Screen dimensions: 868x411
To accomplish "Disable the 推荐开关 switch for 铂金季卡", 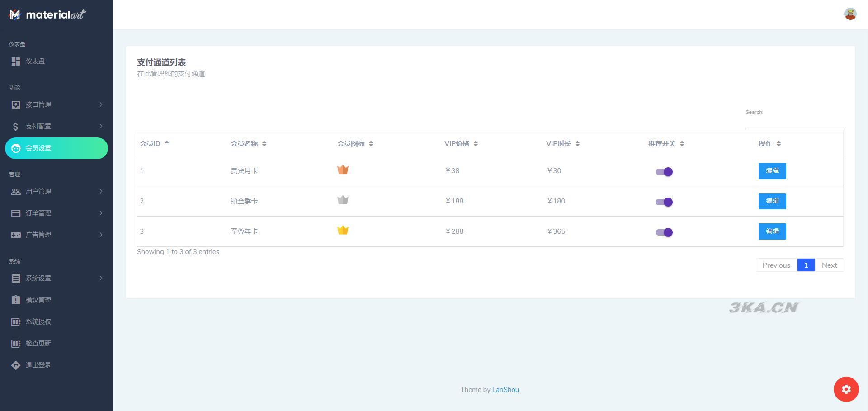I will pyautogui.click(x=664, y=202).
